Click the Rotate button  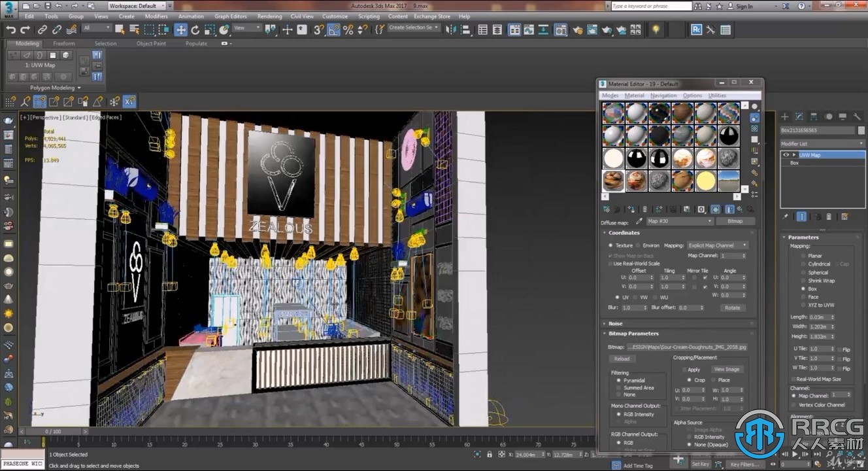pos(732,307)
